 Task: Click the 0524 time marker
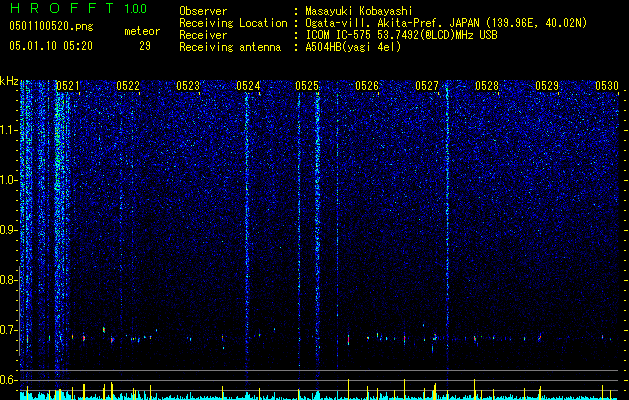(x=248, y=86)
